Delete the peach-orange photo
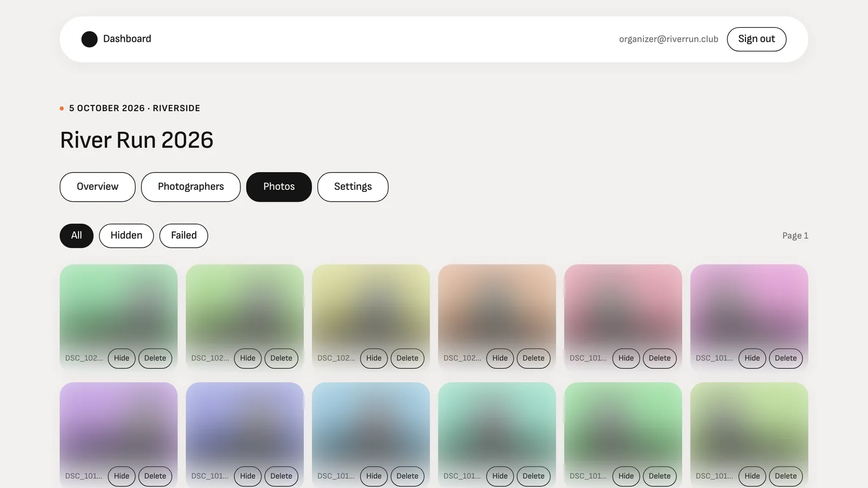The image size is (868, 488). (533, 358)
